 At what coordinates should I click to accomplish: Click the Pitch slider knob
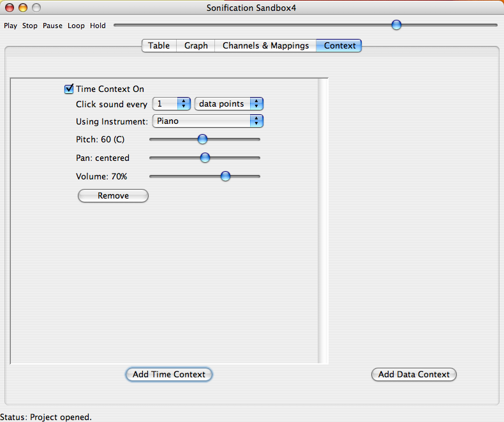tap(202, 139)
